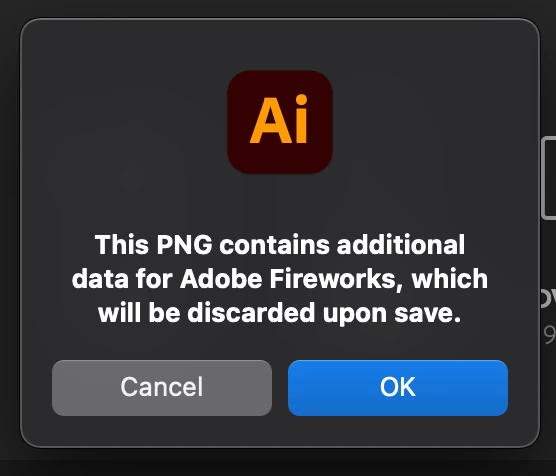Click the 'This PNG contains additional' text line

click(x=280, y=244)
